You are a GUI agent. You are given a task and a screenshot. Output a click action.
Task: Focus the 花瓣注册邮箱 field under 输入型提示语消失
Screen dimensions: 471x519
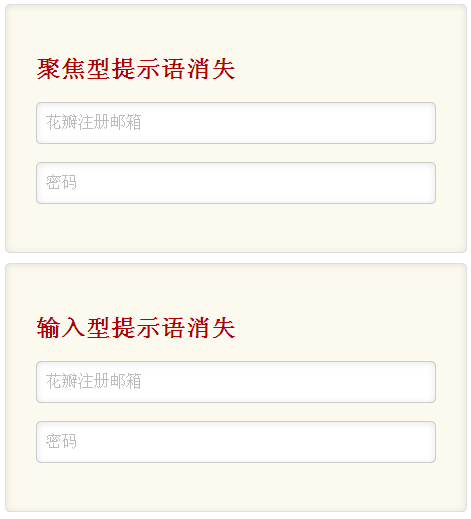point(236,382)
